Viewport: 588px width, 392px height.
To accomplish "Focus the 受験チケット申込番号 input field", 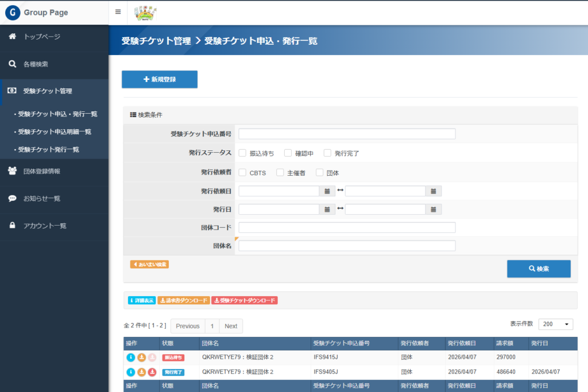I will pyautogui.click(x=347, y=134).
